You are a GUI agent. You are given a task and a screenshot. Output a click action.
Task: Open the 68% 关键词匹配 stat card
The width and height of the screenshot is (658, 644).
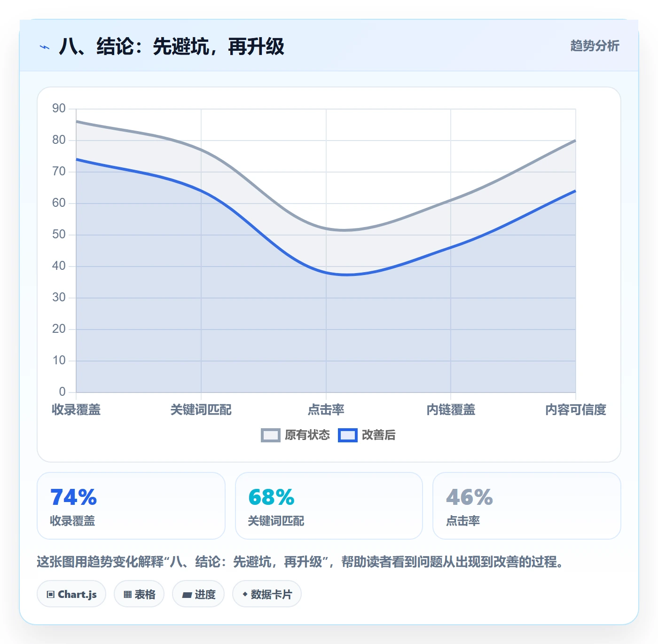[x=329, y=506]
